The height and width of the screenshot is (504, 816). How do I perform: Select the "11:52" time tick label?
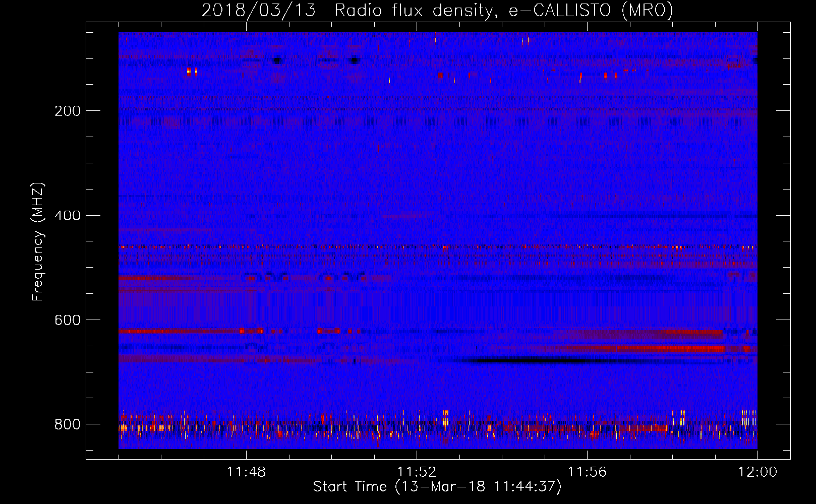[417, 472]
